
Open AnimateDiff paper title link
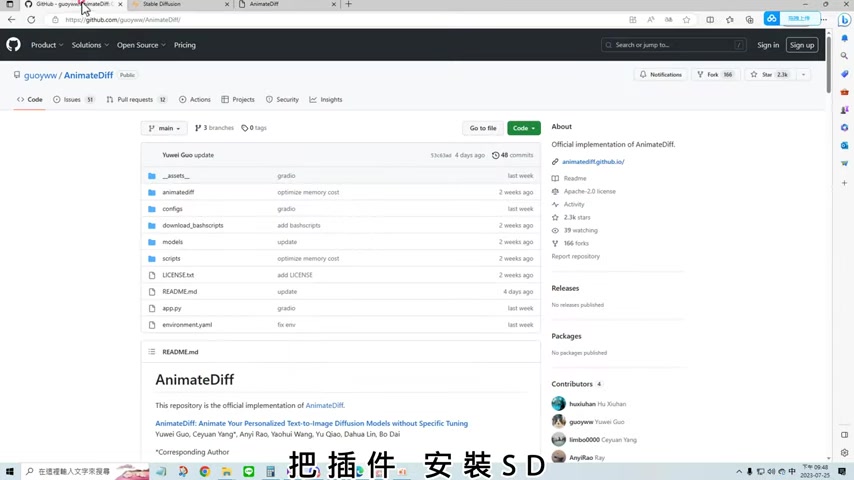coord(311,423)
